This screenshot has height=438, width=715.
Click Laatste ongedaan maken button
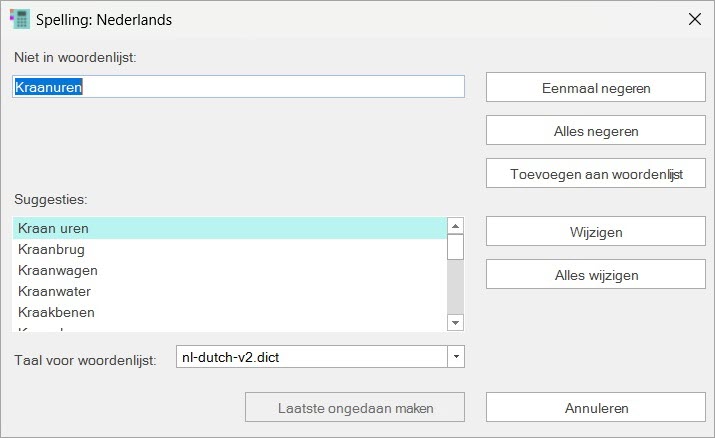pos(355,408)
